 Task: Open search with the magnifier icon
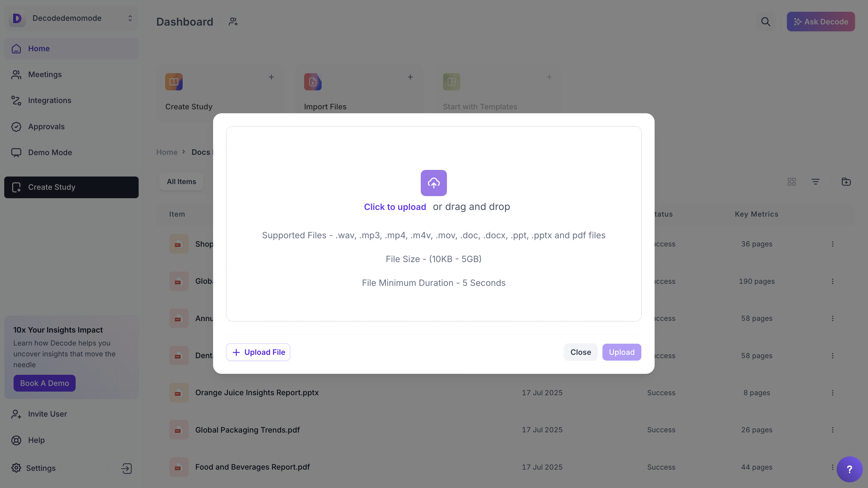(x=766, y=22)
